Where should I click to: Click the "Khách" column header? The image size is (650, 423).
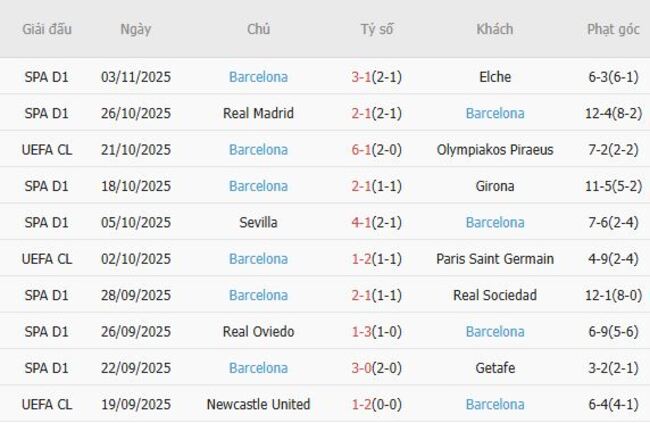[495, 29]
